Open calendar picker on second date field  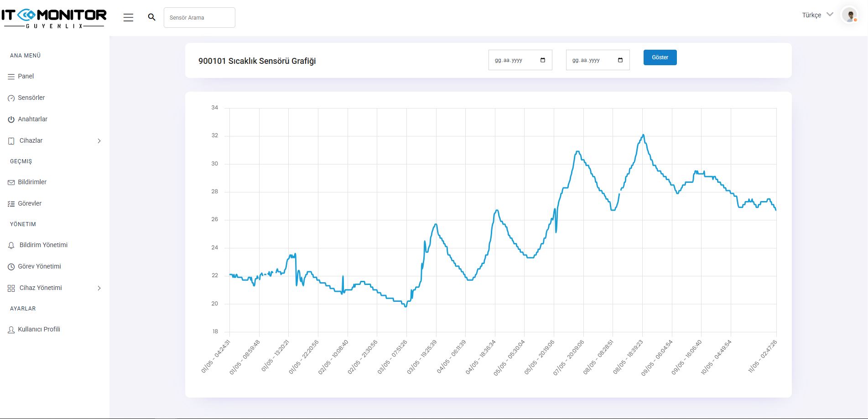(620, 60)
